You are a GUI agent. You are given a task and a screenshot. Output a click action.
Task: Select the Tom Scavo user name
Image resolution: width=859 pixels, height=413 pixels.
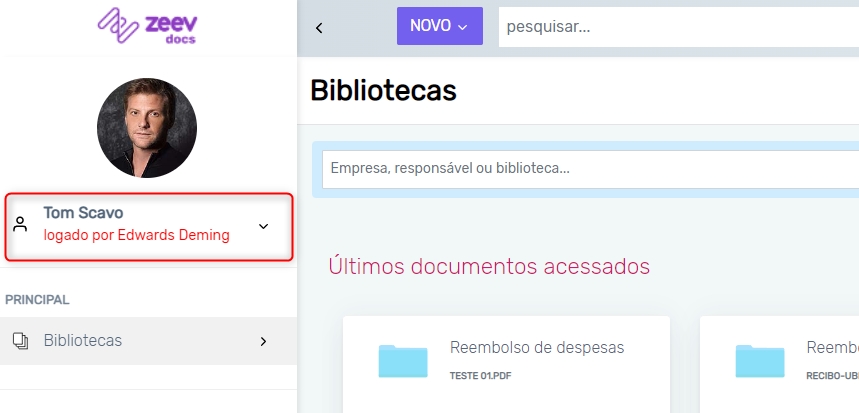pyautogui.click(x=83, y=213)
